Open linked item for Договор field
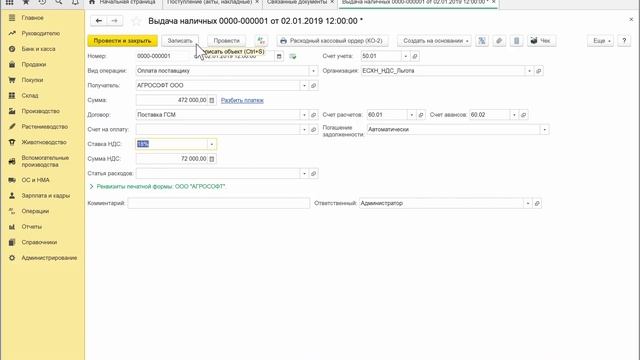The image size is (640, 360). pyautogui.click(x=313, y=115)
